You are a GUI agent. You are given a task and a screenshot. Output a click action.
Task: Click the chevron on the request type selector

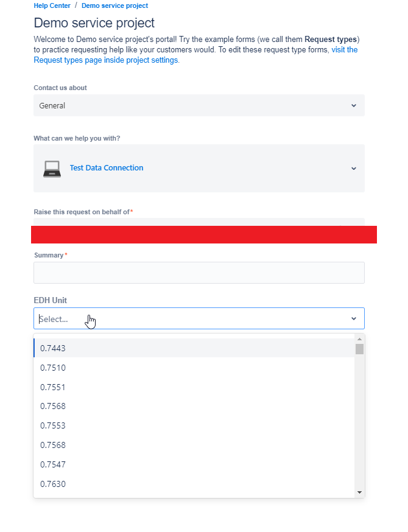pyautogui.click(x=354, y=168)
